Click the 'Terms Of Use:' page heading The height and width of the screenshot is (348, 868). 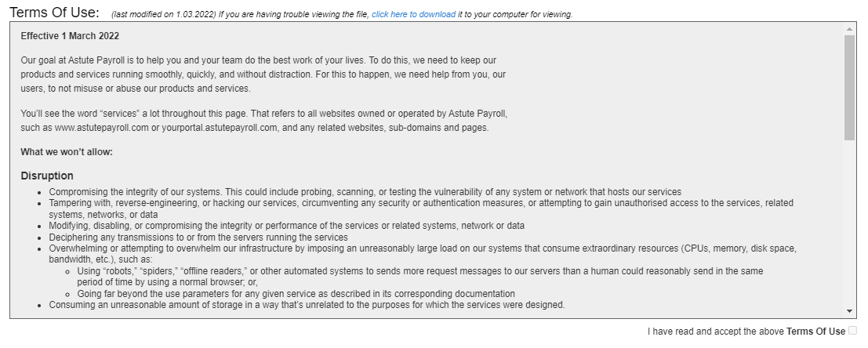54,13
